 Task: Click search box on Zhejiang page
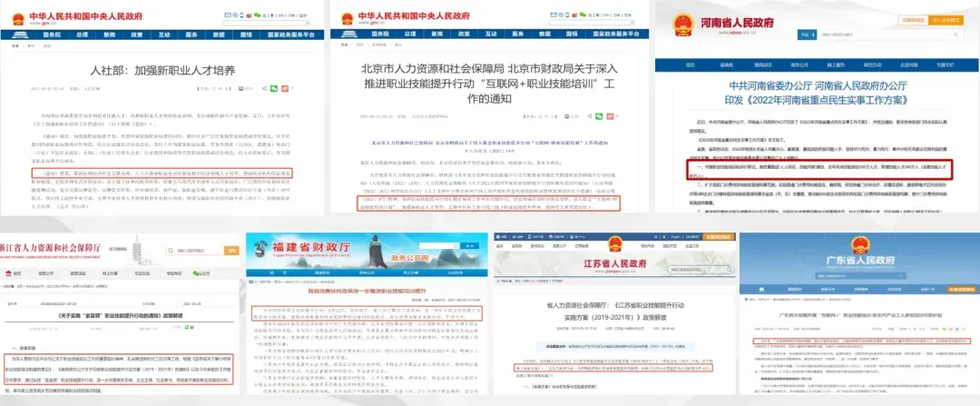(x=196, y=251)
